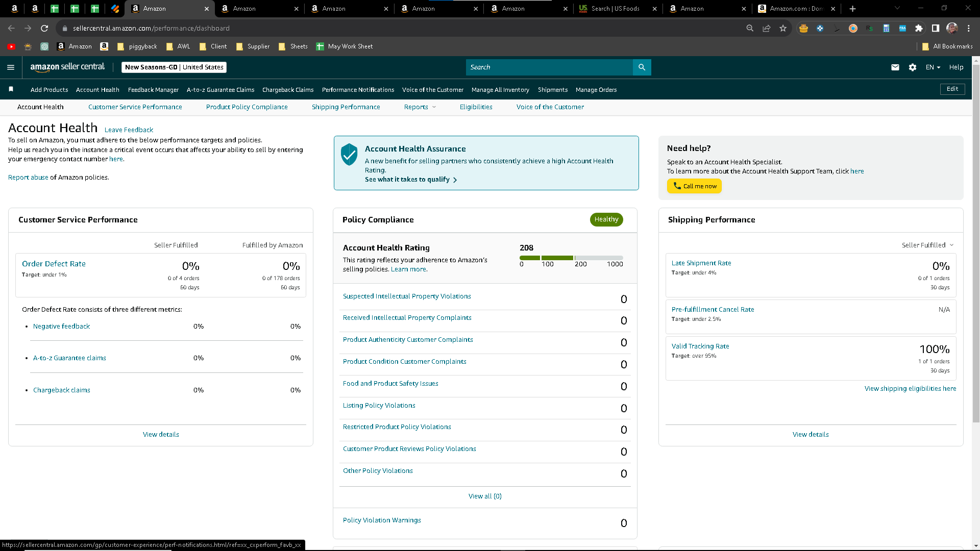Click the bookmark flag icon in favorites bar
Screen dimensions: 980x551
(11, 89)
